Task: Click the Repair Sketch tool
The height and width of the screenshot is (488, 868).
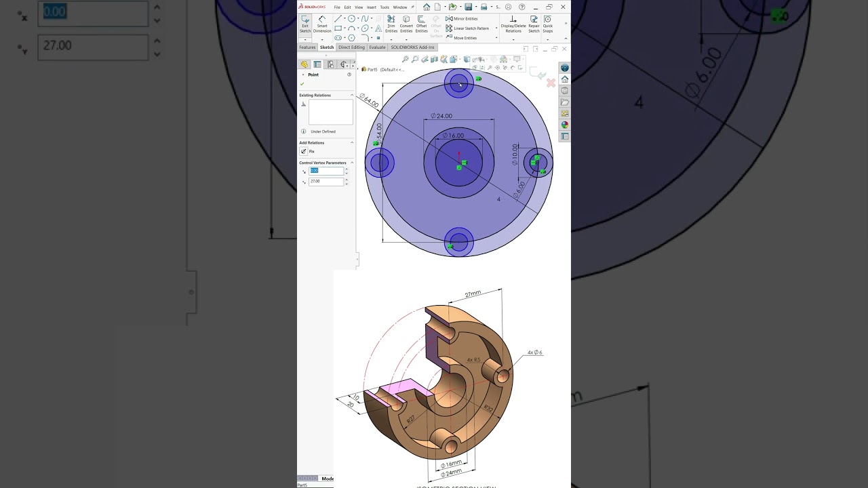Action: click(534, 24)
